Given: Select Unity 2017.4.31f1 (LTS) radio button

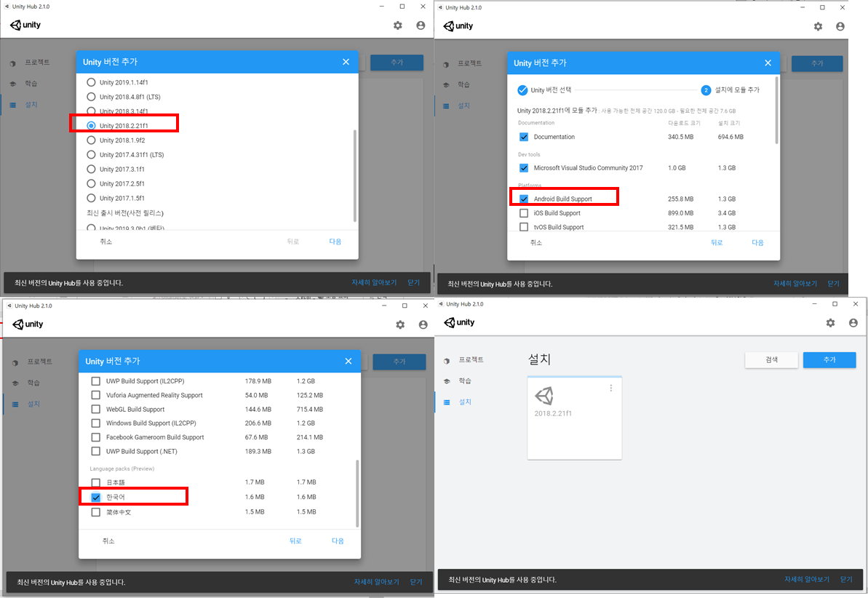Looking at the screenshot, I should (92, 154).
